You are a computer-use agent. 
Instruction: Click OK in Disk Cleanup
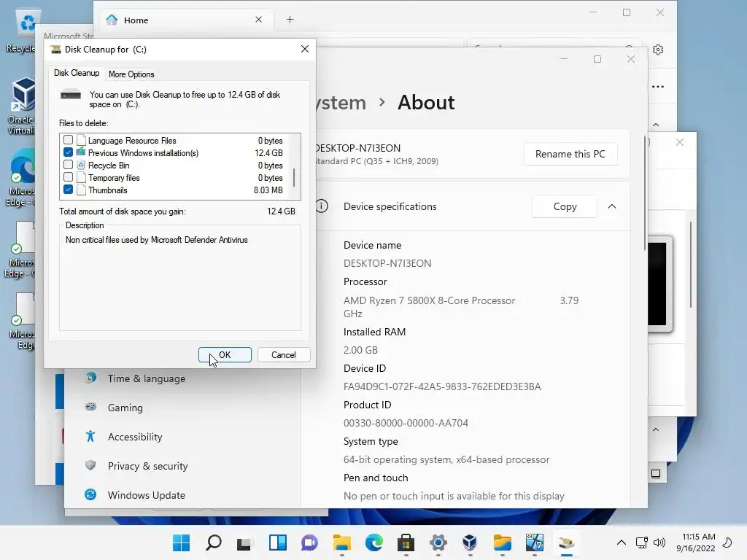(x=225, y=355)
